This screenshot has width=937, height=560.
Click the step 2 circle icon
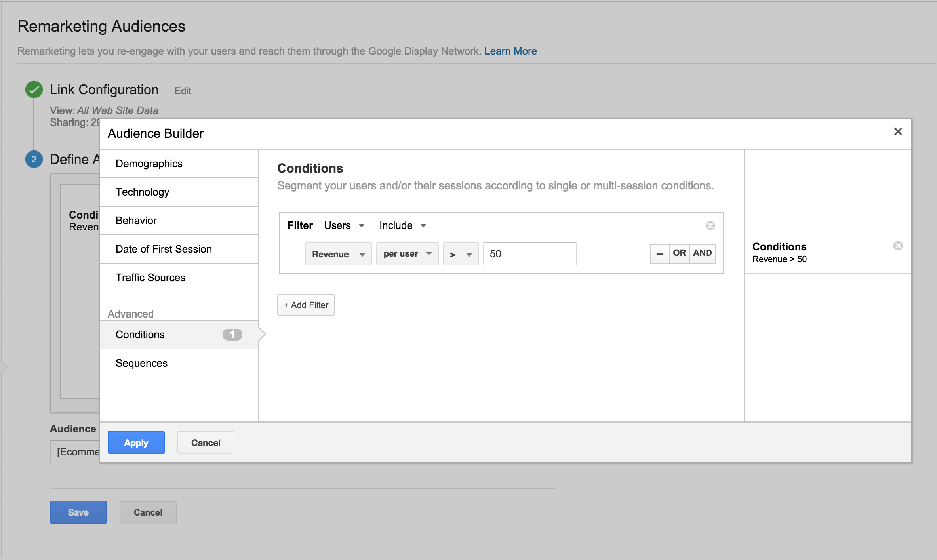tap(34, 159)
